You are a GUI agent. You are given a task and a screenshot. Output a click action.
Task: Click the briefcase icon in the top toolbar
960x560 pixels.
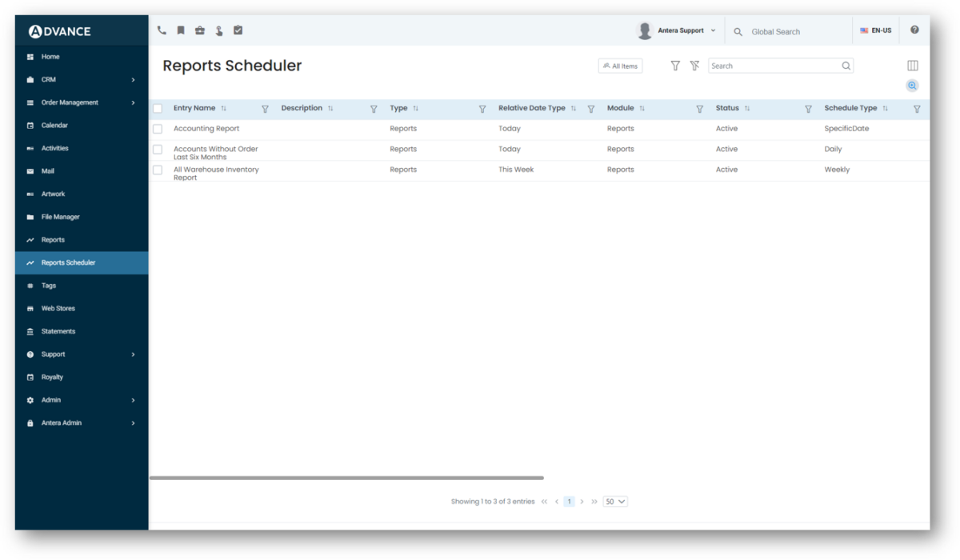(199, 30)
